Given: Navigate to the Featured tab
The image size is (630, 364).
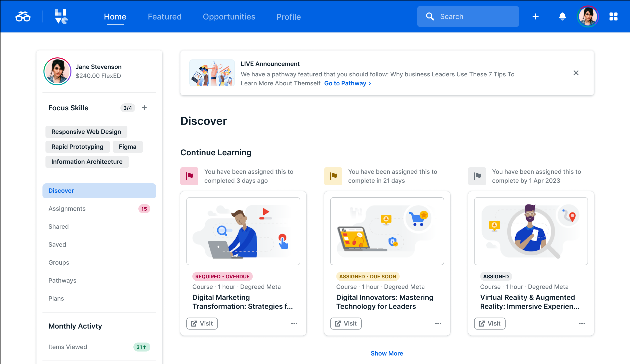Looking at the screenshot, I should [165, 16].
